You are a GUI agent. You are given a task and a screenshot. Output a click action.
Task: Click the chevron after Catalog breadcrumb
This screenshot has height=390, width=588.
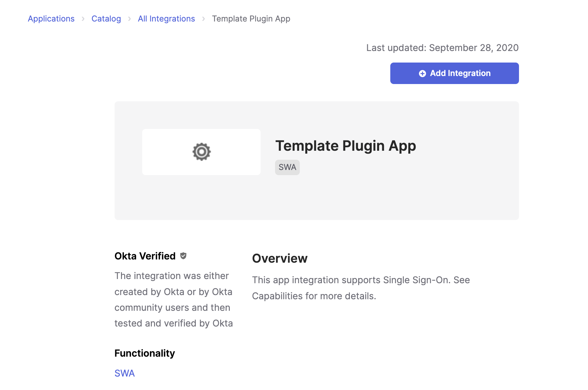(x=130, y=19)
